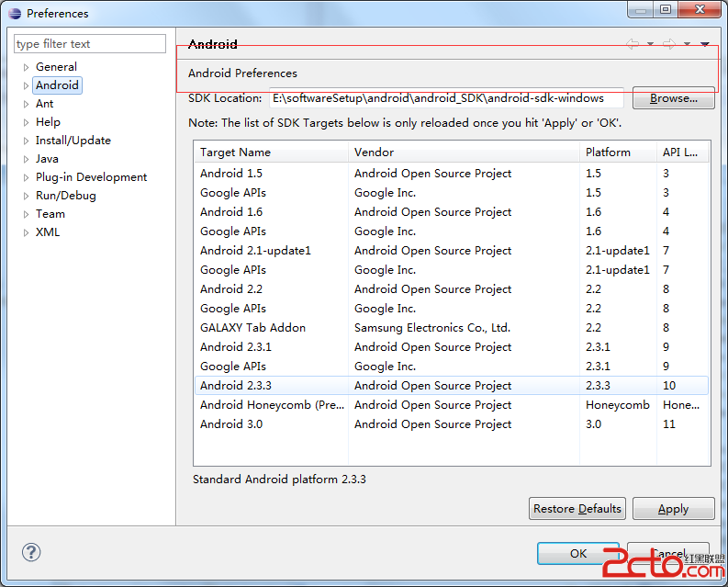Open the back history dropdown arrow
728x587 pixels.
tap(651, 44)
